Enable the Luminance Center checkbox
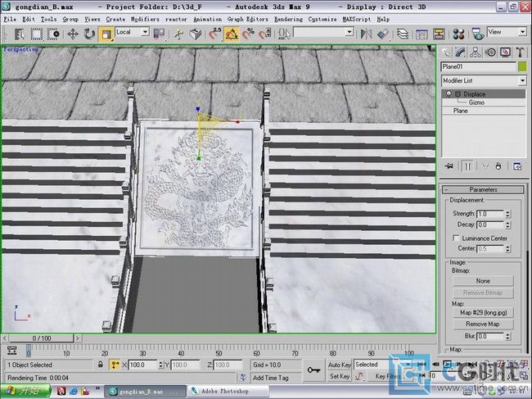Image resolution: width=532 pixels, height=399 pixels. pyautogui.click(x=457, y=238)
